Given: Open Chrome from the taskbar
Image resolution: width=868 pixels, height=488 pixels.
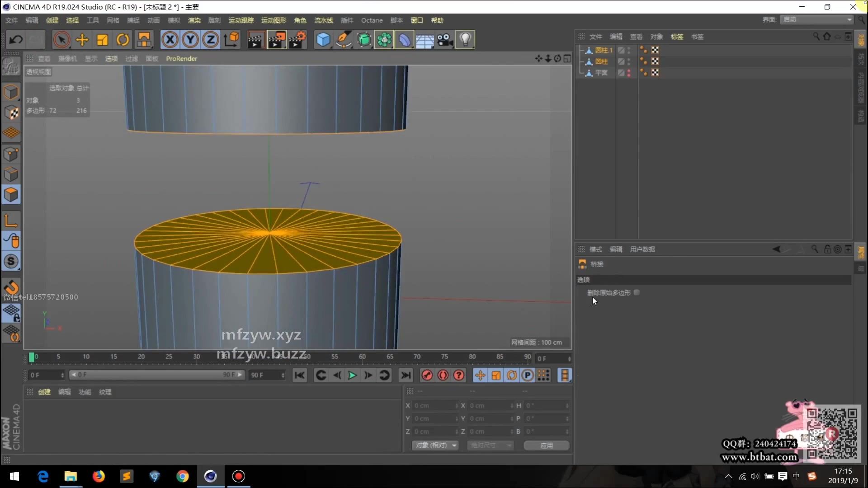Looking at the screenshot, I should pos(183,476).
